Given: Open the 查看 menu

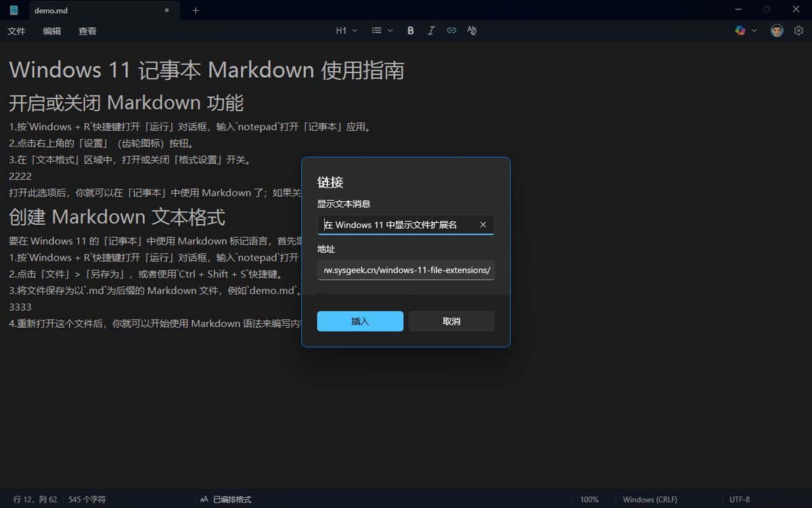Looking at the screenshot, I should pyautogui.click(x=87, y=31).
